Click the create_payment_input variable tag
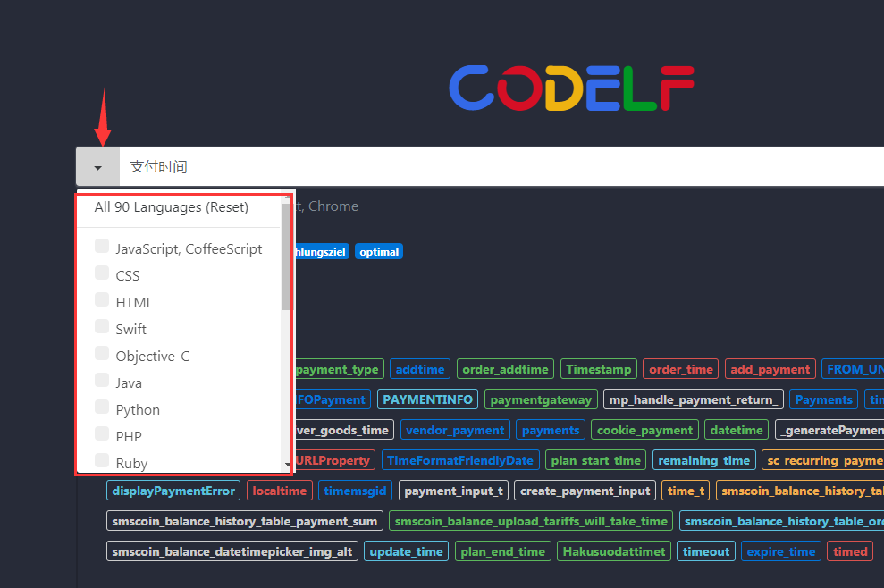 point(585,491)
